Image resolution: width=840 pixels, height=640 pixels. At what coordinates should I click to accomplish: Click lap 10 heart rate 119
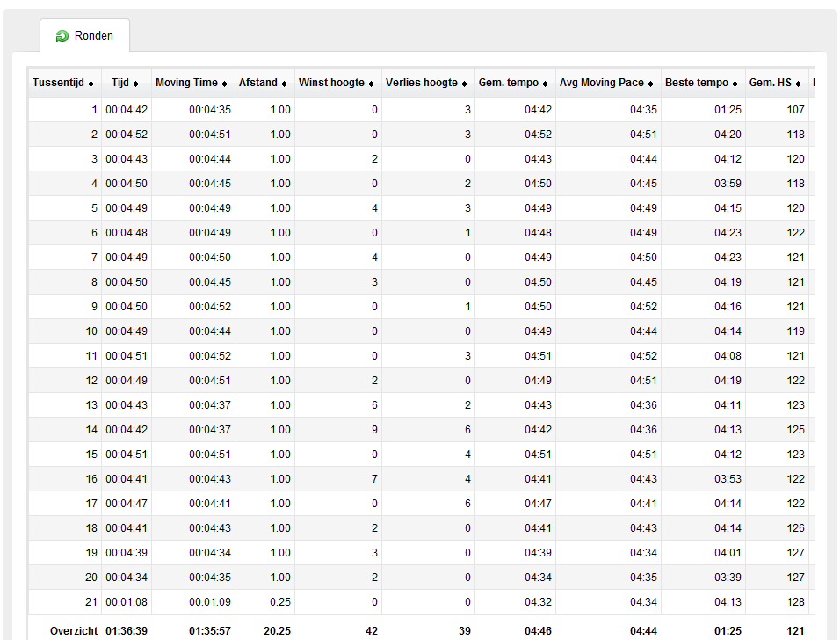point(795,331)
